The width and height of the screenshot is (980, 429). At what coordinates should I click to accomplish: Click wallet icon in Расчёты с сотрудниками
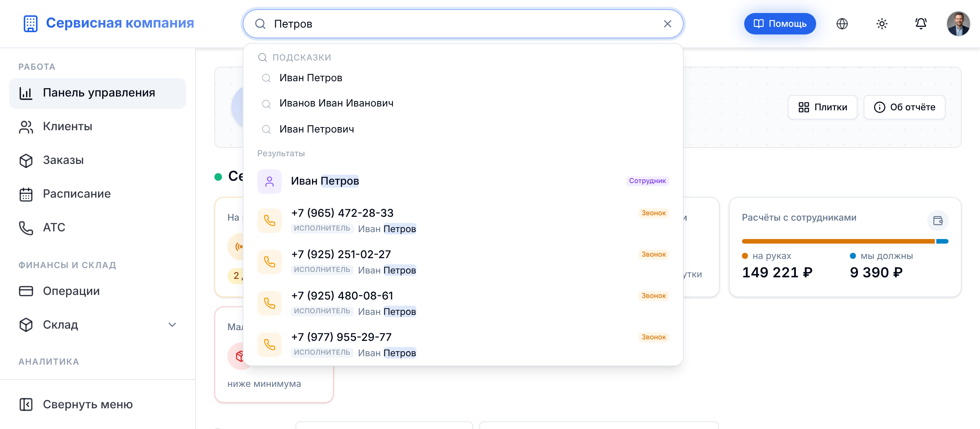(938, 221)
